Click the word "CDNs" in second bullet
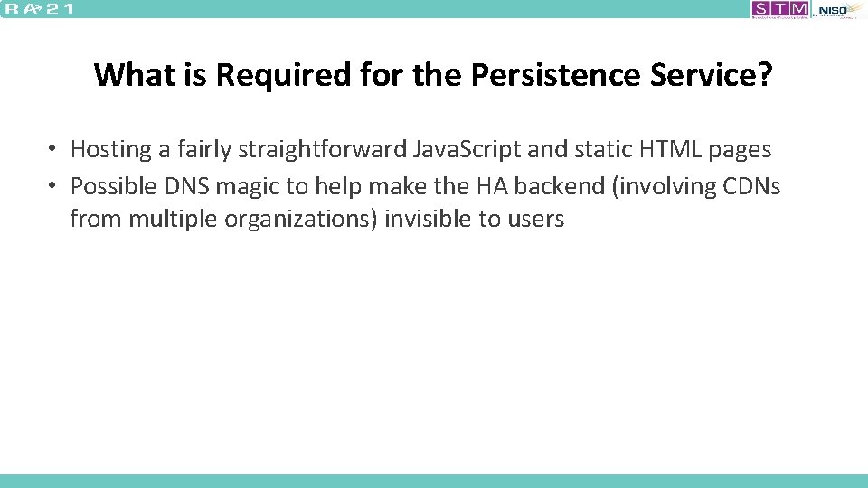 tap(752, 187)
